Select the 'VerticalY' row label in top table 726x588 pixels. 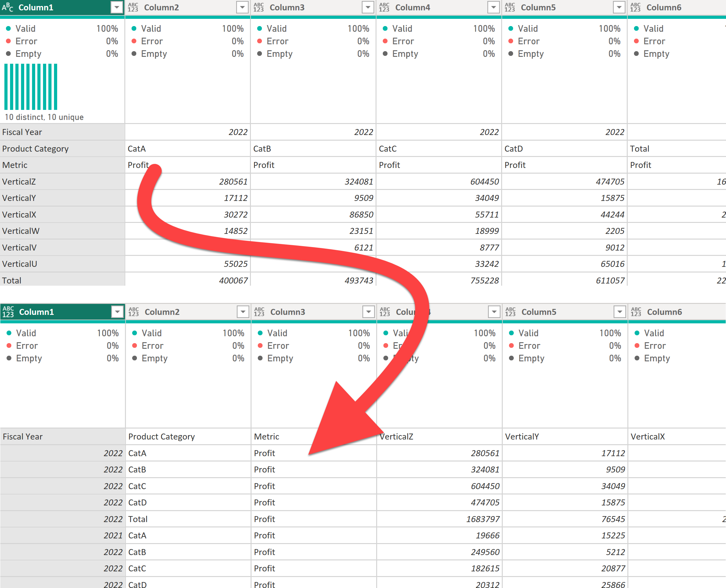[62, 198]
